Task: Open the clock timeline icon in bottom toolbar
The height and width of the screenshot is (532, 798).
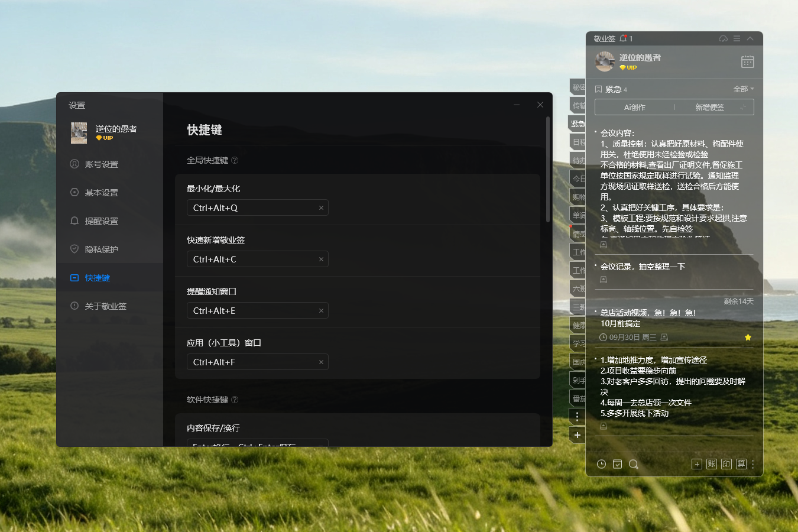Action: [x=601, y=465]
